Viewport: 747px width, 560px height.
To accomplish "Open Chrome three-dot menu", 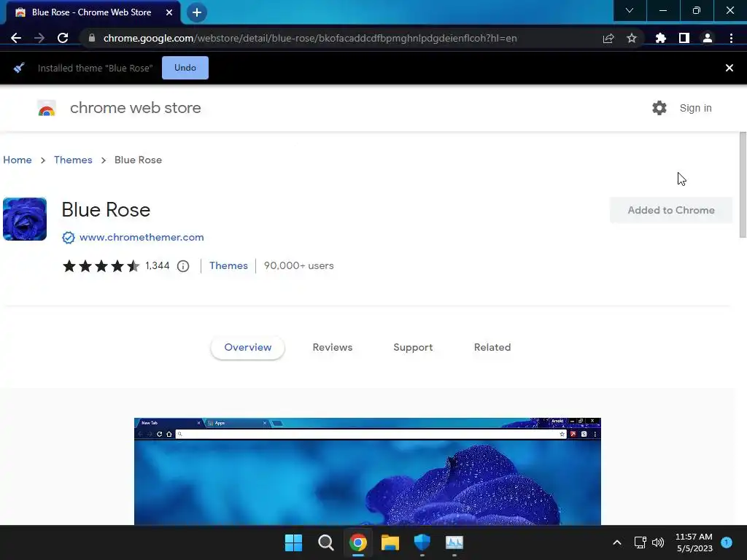I will tap(731, 38).
